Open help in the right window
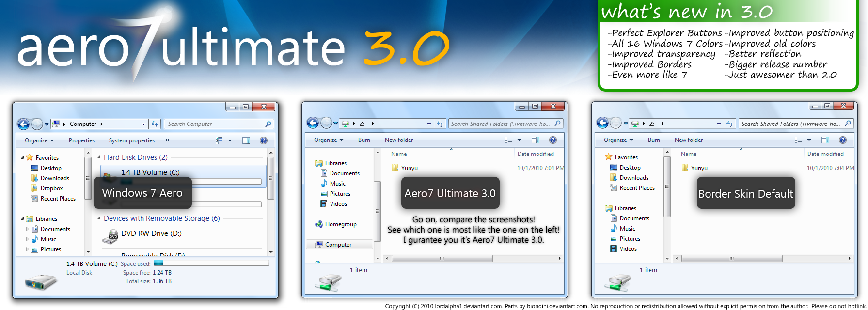Image resolution: width=868 pixels, height=310 pixels. (x=843, y=140)
